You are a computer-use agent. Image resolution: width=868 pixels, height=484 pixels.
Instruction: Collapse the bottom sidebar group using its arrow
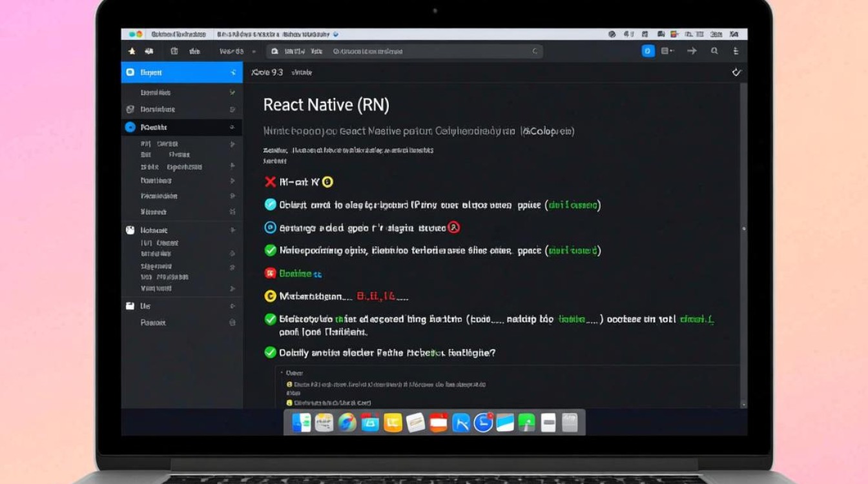coord(232,306)
